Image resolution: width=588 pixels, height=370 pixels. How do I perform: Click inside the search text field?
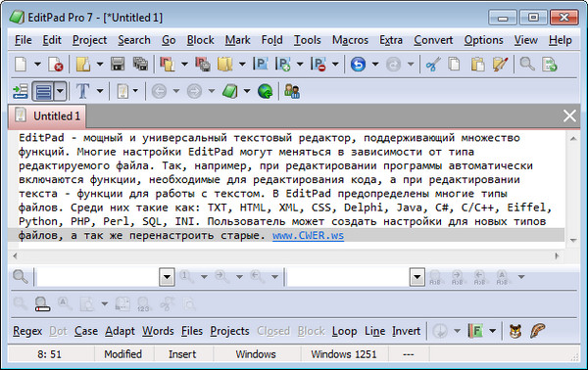[98, 277]
